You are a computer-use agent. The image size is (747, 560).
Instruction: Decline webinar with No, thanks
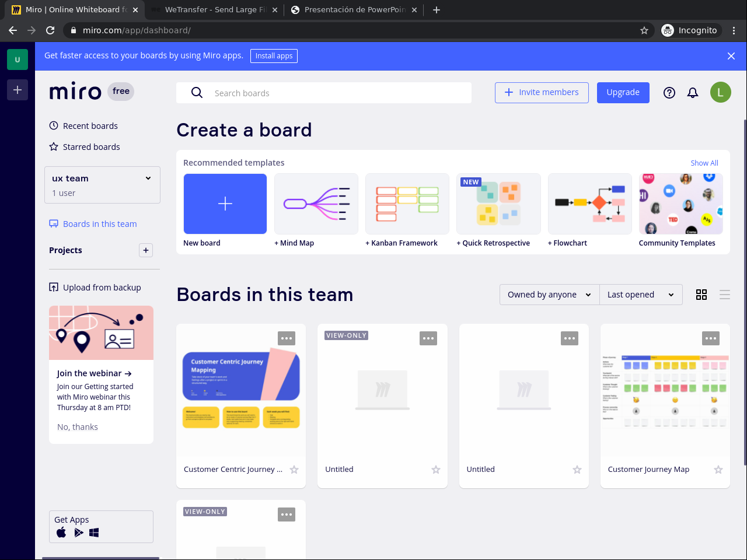[x=78, y=427]
